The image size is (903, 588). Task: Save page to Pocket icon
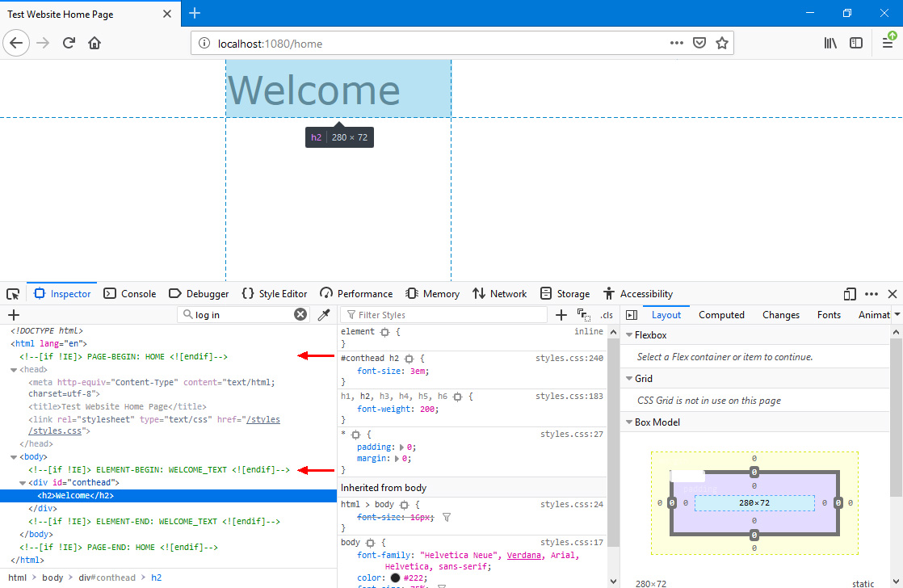[x=699, y=43]
